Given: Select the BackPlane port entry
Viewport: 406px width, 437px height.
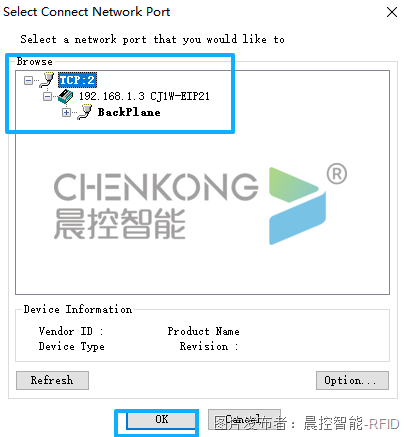Looking at the screenshot, I should (x=129, y=112).
